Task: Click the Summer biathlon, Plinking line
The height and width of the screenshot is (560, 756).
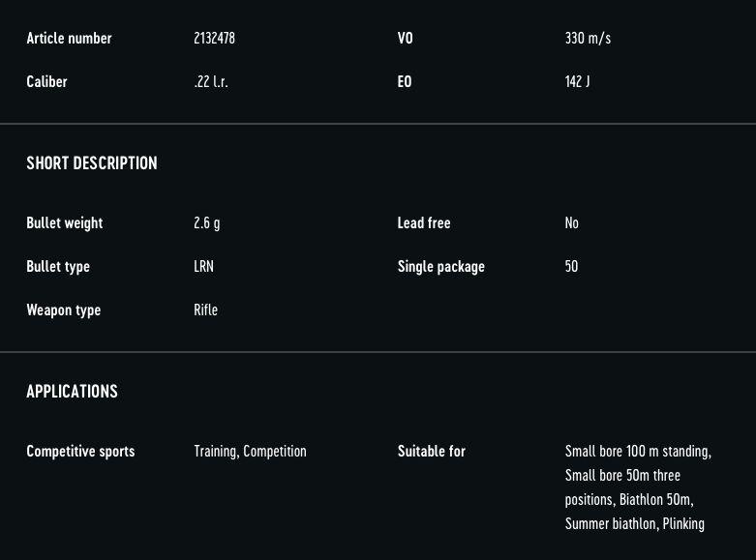Action: click(634, 523)
